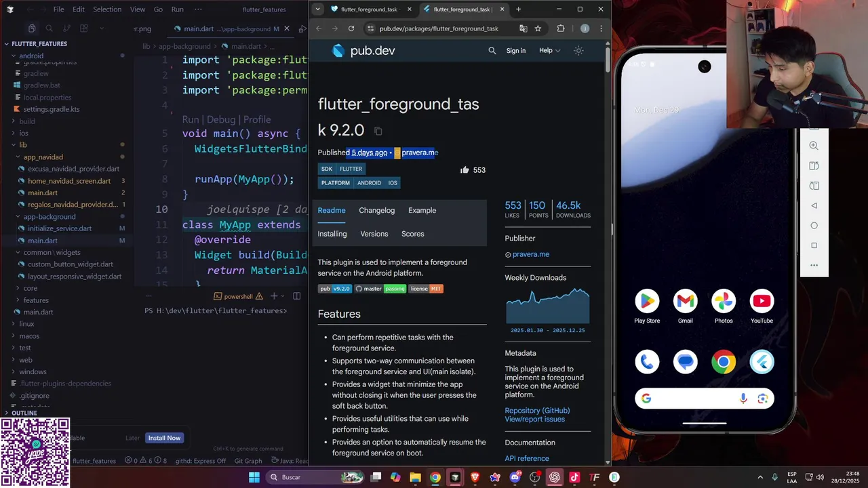Screen dimensions: 868x488
Task: Click the Windows taskbar Buscar search box
Action: click(315, 477)
